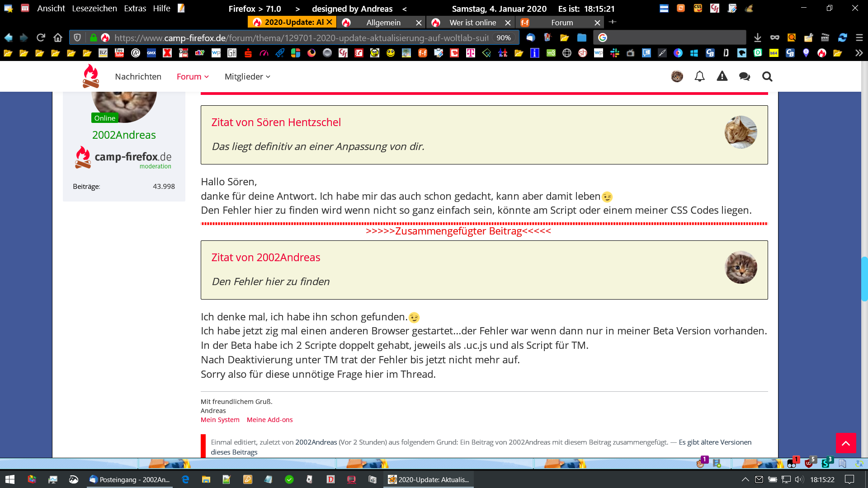The image size is (868, 488).
Task: Click the notifications bell icon
Action: [699, 76]
